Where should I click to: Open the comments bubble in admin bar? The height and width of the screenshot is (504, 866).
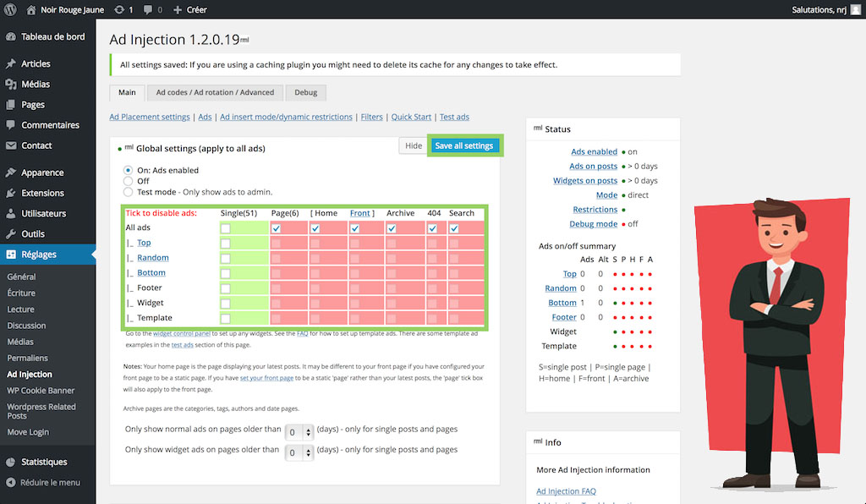coord(148,10)
